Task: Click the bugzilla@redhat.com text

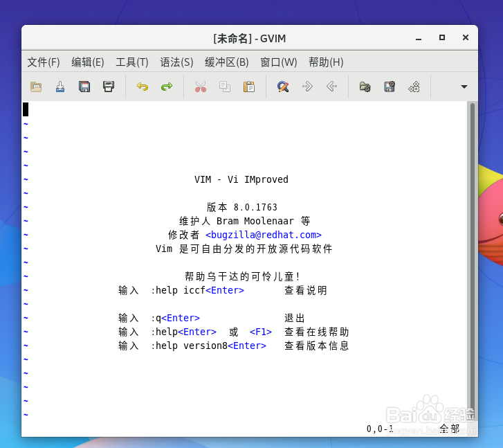Action: point(264,235)
